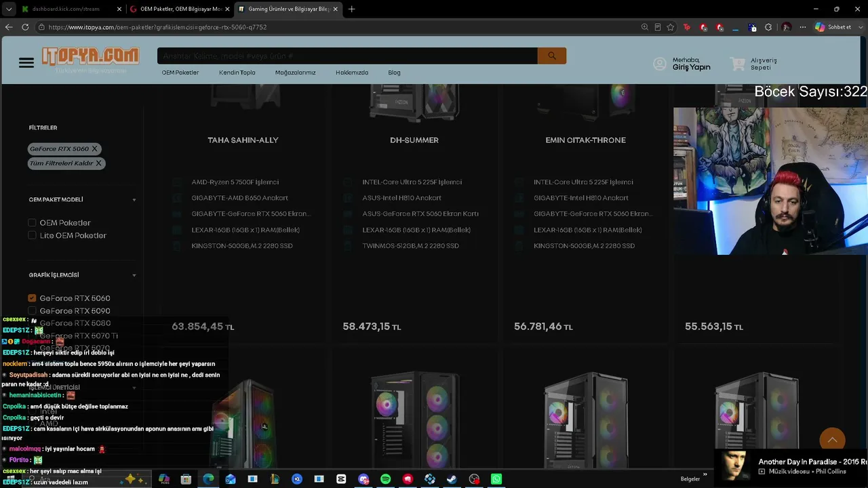Open the browser profile avatar

(787, 27)
